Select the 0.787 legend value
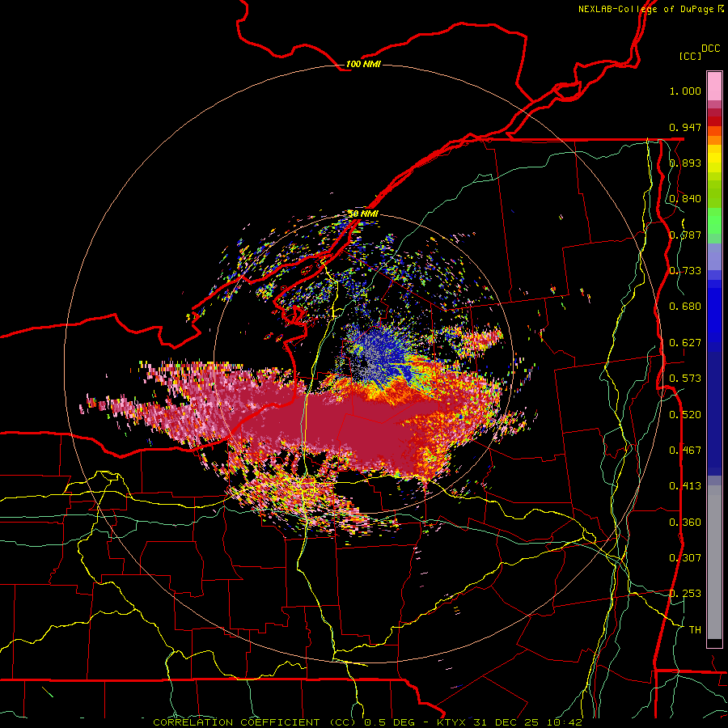Screen dimensions: 728x728 (x=685, y=235)
